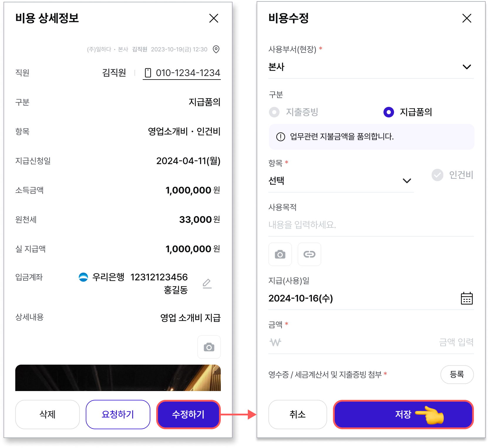This screenshot has width=488, height=448.
Task: Click 등록 to attach receipt
Action: [x=457, y=374]
